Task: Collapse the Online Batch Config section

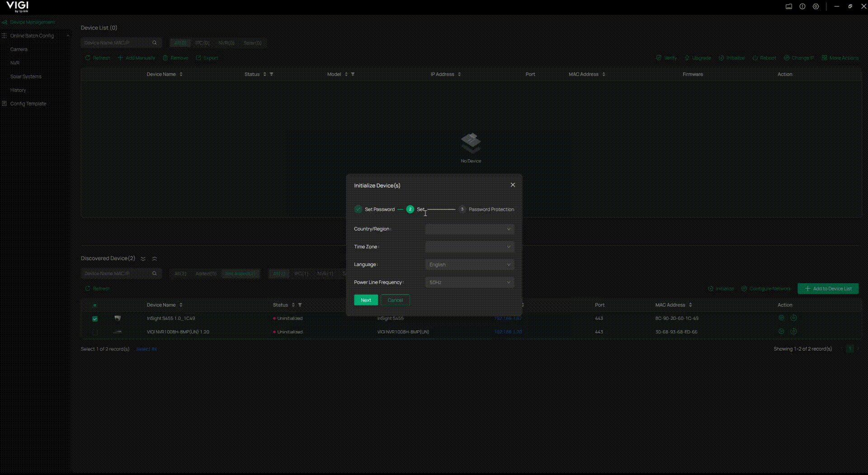Action: pyautogui.click(x=68, y=35)
